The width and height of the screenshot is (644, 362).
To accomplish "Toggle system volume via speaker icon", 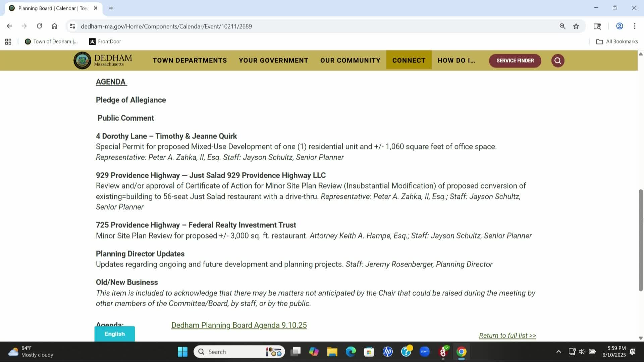I will coord(582,352).
